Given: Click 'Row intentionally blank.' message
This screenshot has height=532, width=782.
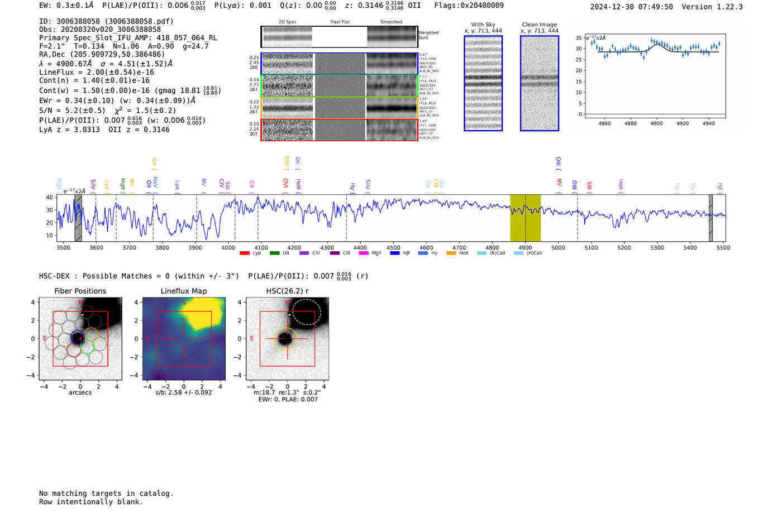Looking at the screenshot, I should 91,502.
